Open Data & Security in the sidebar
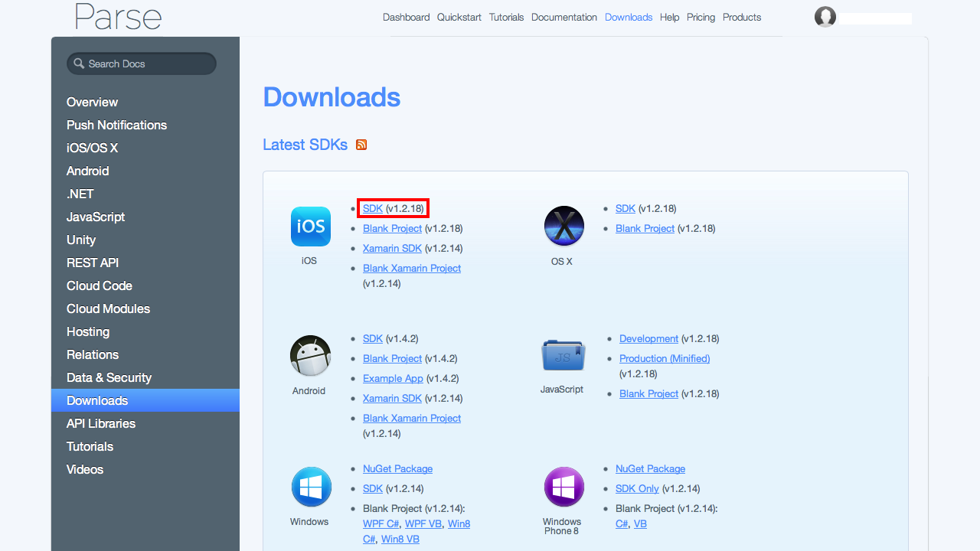Screen dimensions: 980x551 tap(109, 377)
